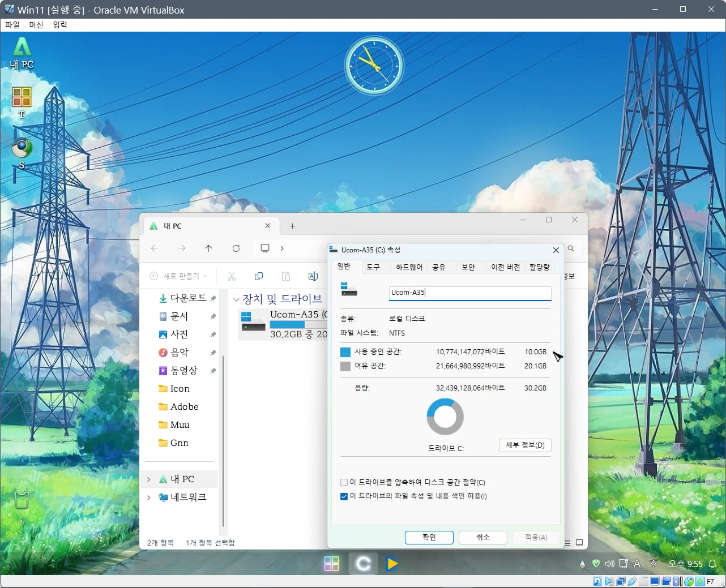Expand the address bar path chevron
This screenshot has width=726, height=588.
(282, 248)
